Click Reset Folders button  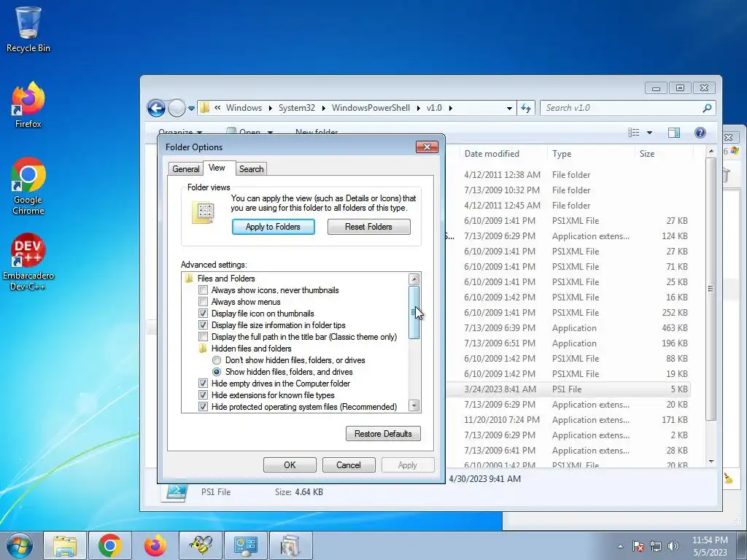pyautogui.click(x=368, y=227)
